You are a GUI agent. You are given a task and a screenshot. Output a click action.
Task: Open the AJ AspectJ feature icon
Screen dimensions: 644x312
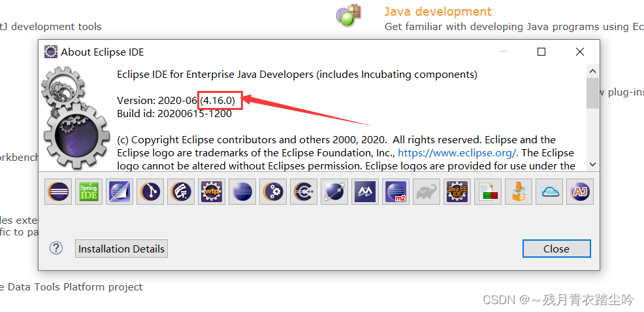[580, 192]
